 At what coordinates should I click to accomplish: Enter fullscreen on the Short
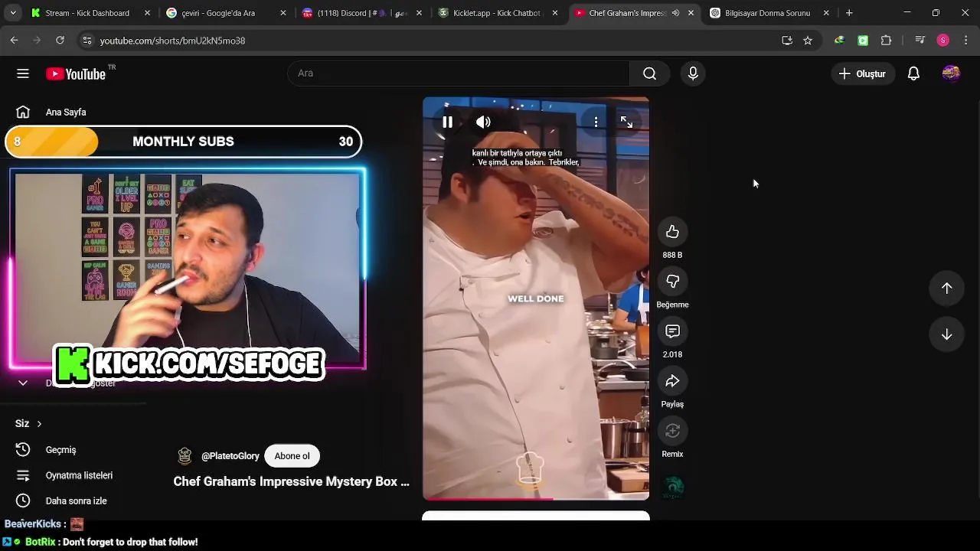pyautogui.click(x=626, y=122)
